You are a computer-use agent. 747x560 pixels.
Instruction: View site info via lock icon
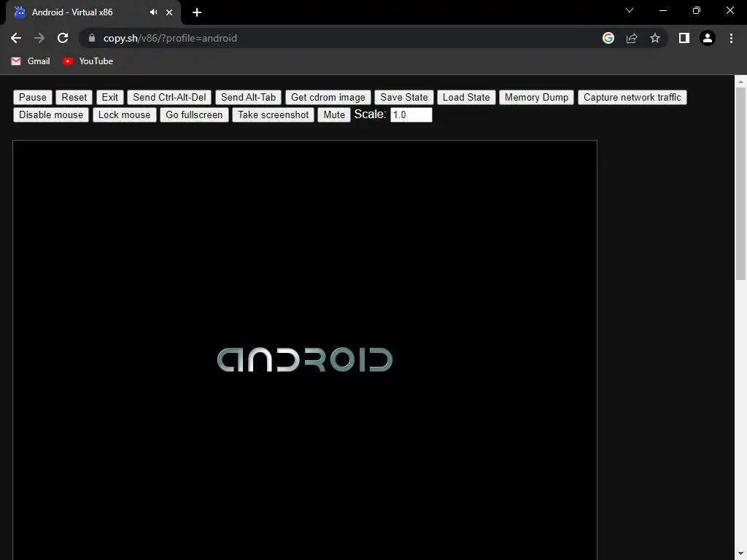[92, 38]
